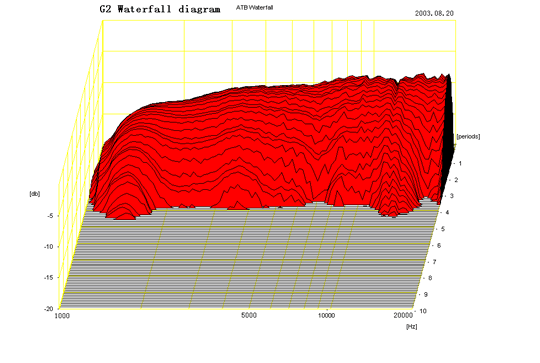Click the '5000' frequency axis value

[x=249, y=315]
